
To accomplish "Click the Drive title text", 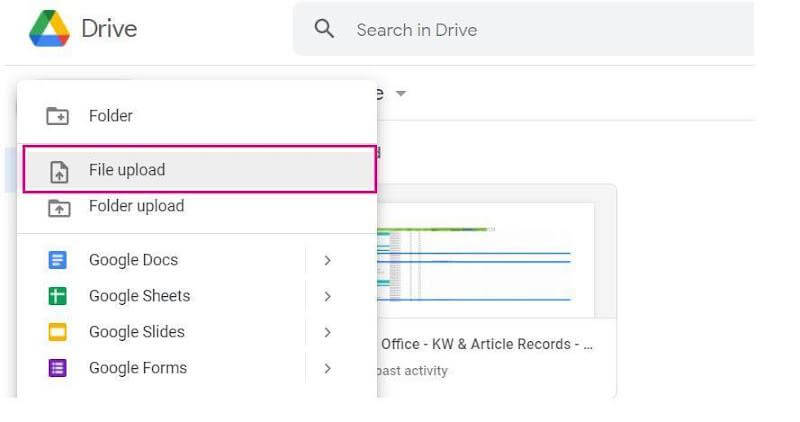I will point(109,28).
